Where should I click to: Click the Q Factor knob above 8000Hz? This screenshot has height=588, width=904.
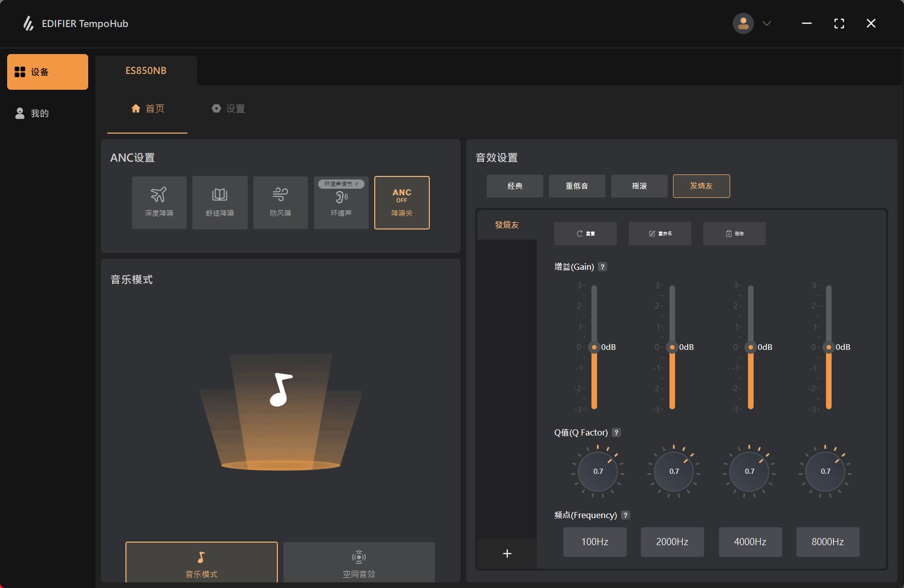coord(825,471)
